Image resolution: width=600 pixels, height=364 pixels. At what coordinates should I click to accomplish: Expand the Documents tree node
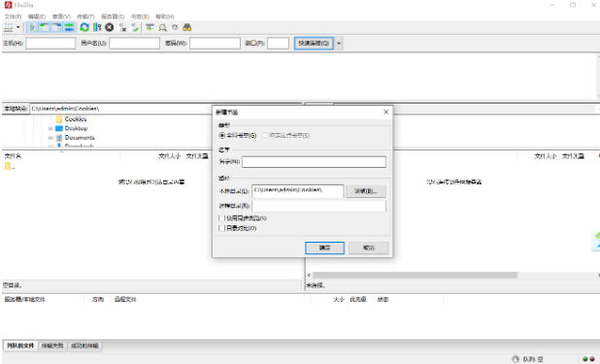click(50, 138)
